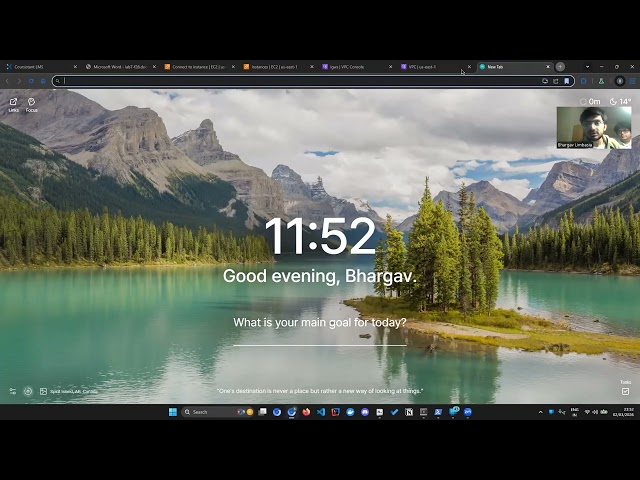640x480 pixels.
Task: Open the extensions icon beside address bar
Action: pyautogui.click(x=584, y=81)
